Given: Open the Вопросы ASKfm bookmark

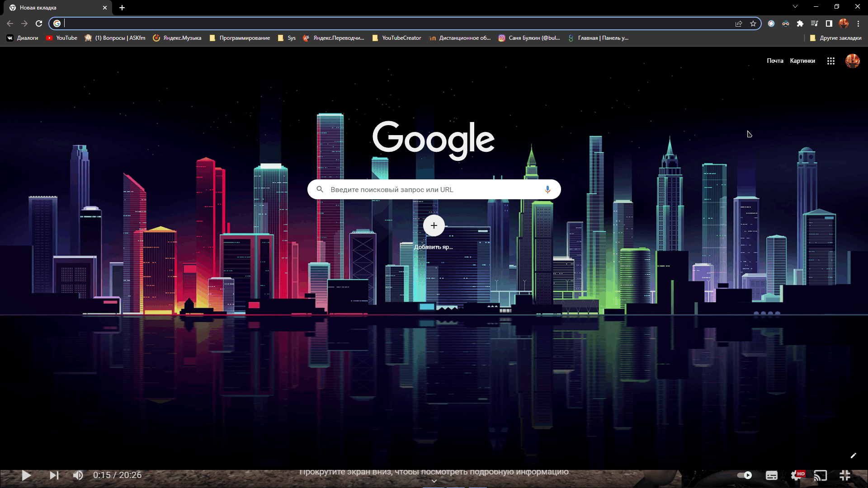Looking at the screenshot, I should click(x=115, y=38).
